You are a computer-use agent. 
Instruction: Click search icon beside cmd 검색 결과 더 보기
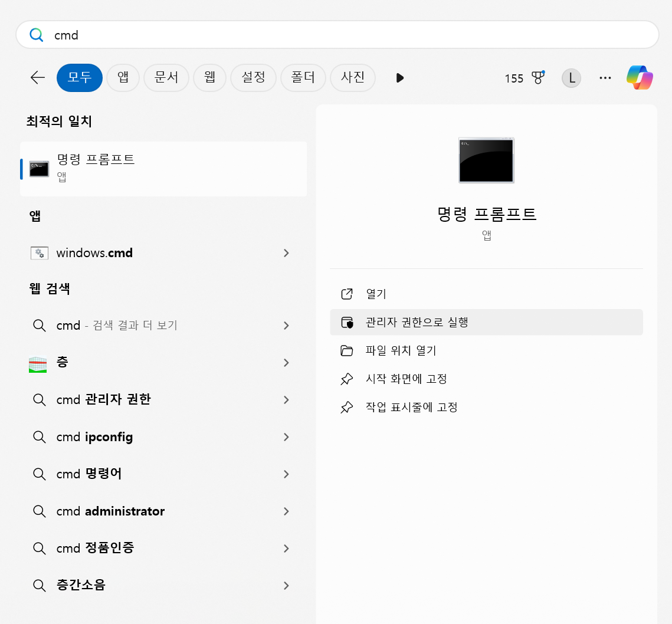pos(40,326)
